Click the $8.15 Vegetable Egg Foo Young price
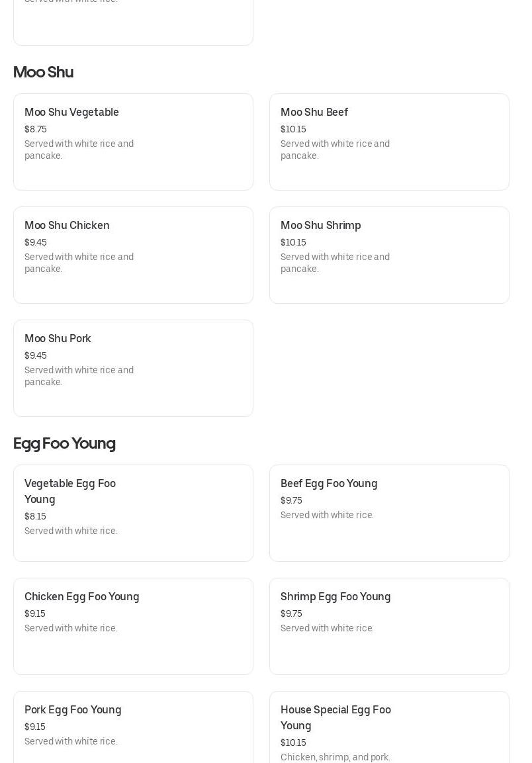The height and width of the screenshot is (763, 532). [x=36, y=516]
